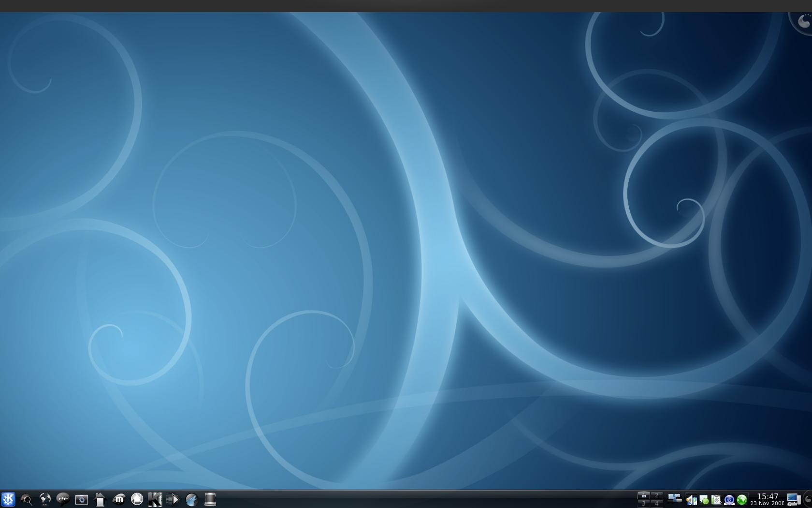This screenshot has width=812, height=508.
Task: Open the KDE Kickoff application launcher
Action: click(8, 499)
